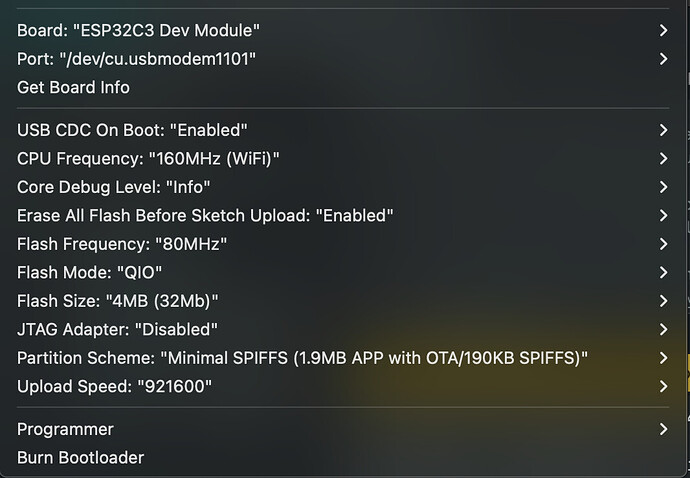This screenshot has width=690, height=478.
Task: Click the chevron next to Upload Speed
Action: [664, 386]
